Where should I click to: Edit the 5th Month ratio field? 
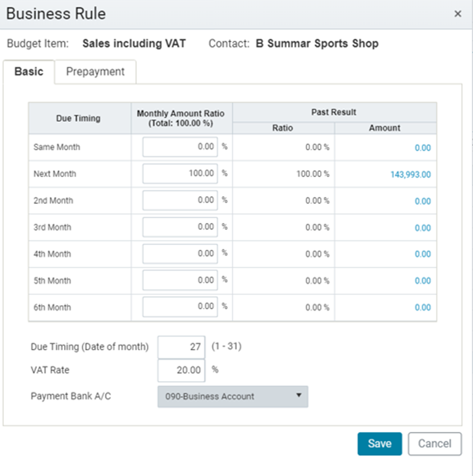[x=180, y=280]
